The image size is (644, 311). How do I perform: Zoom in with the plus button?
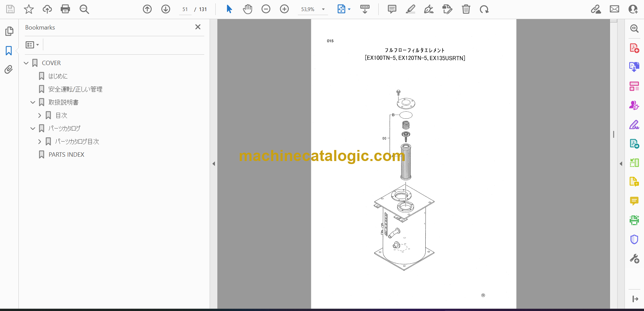284,9
